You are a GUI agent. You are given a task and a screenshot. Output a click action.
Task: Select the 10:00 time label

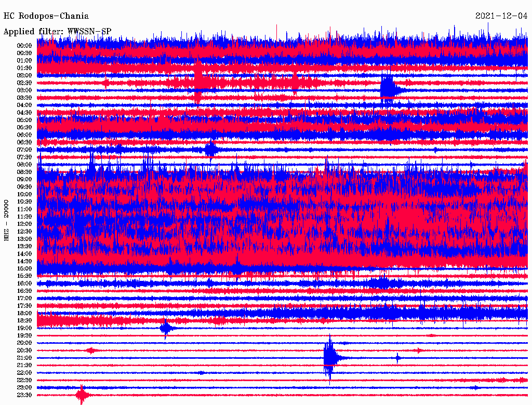[24, 194]
